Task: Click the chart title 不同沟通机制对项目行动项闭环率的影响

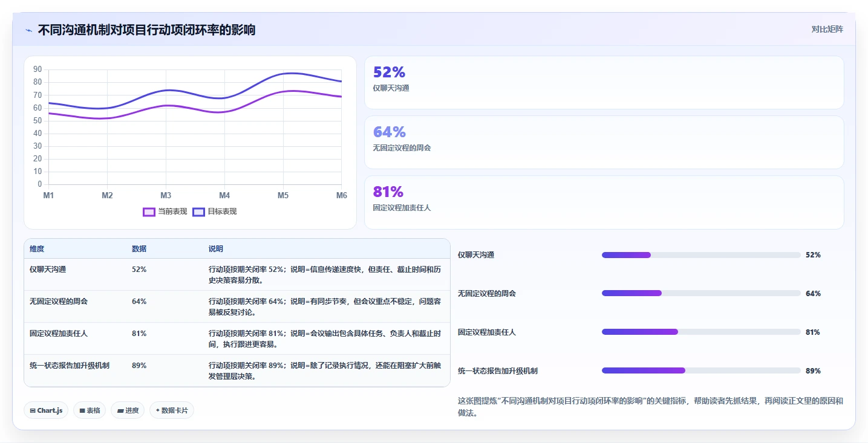Action: point(146,30)
